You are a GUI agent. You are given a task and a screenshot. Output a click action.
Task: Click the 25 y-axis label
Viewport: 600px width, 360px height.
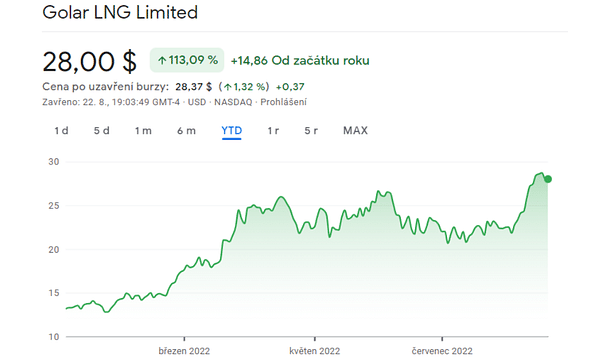(54, 206)
